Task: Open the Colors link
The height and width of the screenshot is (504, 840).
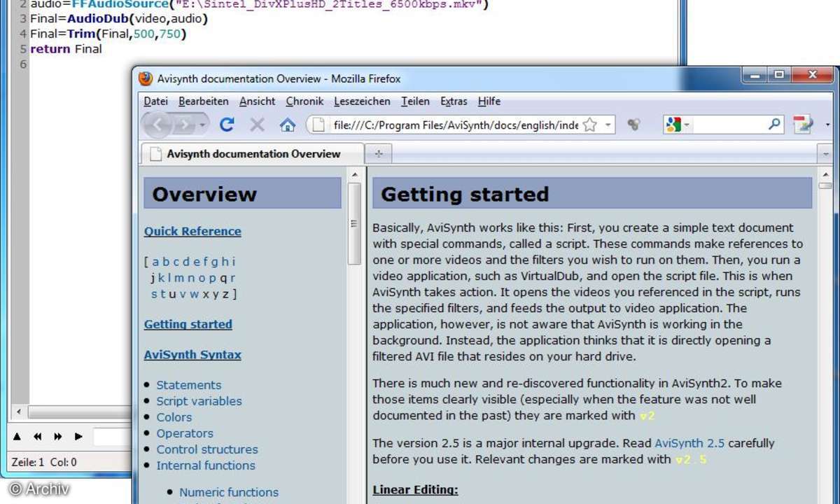Action: pyautogui.click(x=174, y=417)
